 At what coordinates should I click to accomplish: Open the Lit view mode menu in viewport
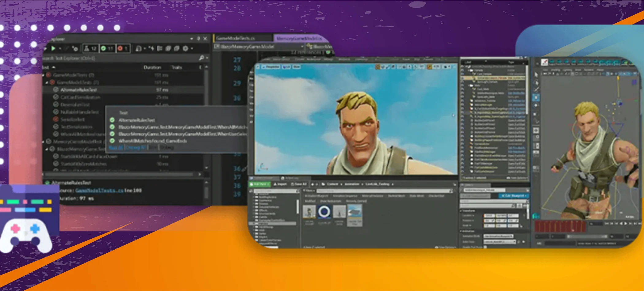[x=286, y=67]
